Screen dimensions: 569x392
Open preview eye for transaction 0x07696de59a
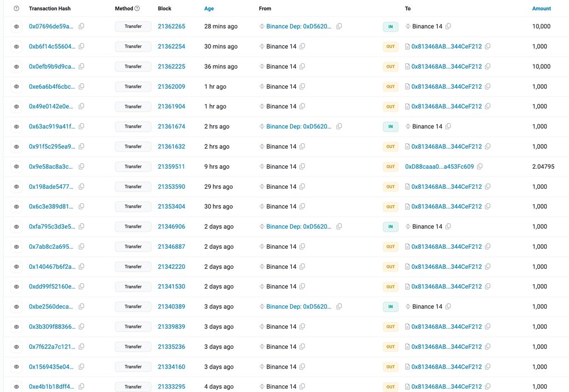coord(16,27)
